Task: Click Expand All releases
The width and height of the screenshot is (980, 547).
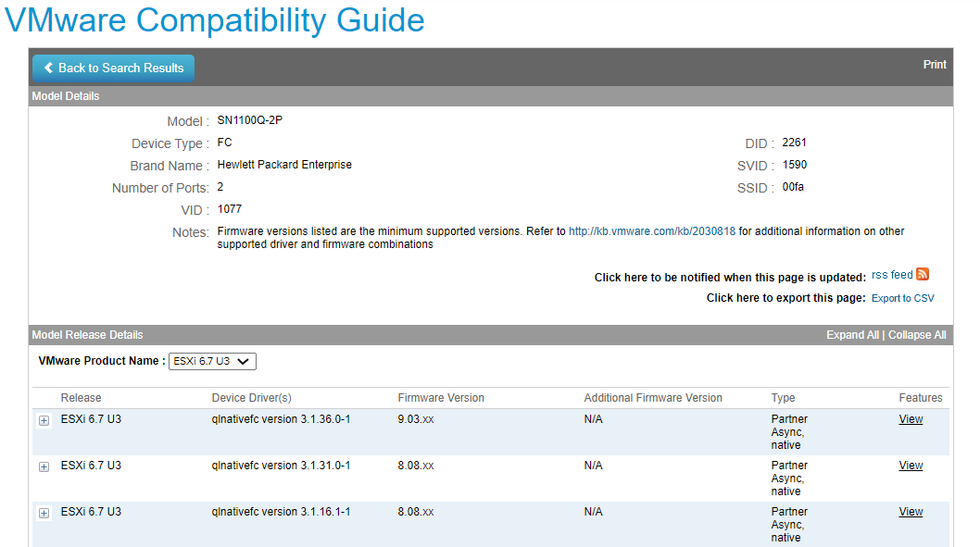Action: coord(852,335)
